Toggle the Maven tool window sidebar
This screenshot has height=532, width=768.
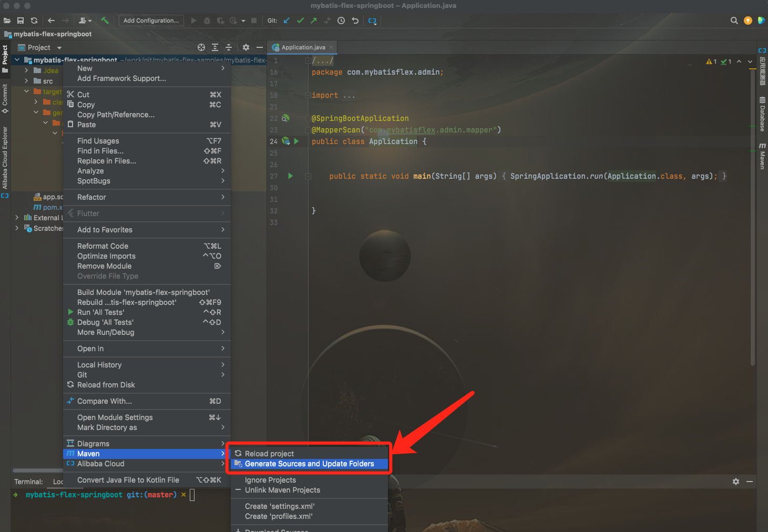(762, 156)
